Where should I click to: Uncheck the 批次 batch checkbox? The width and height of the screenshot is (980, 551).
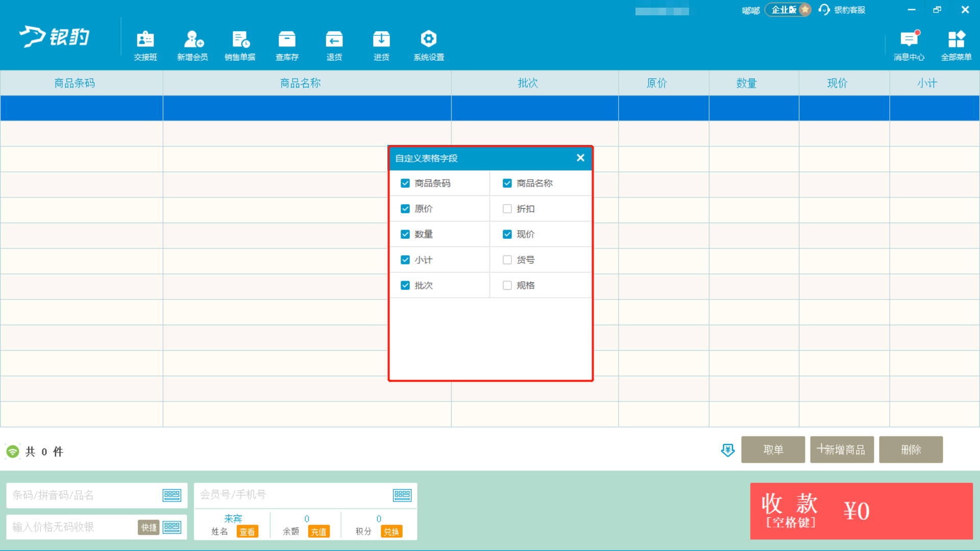[405, 285]
